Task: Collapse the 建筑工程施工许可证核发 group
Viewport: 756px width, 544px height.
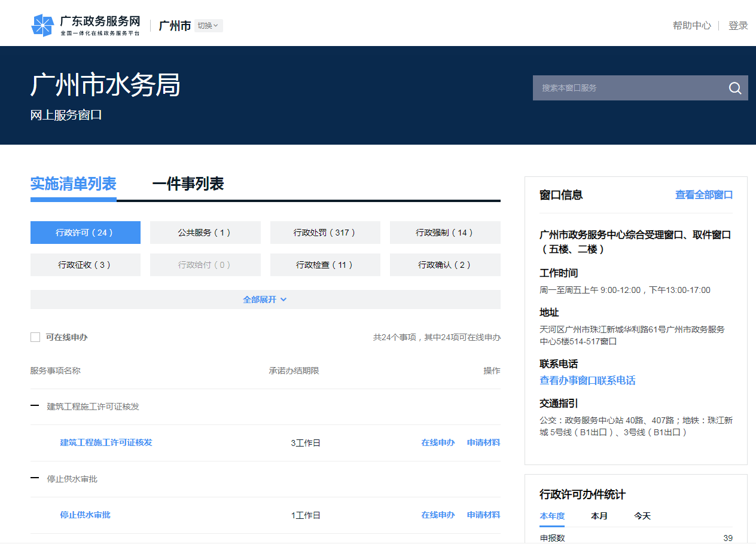Action: [x=35, y=407]
